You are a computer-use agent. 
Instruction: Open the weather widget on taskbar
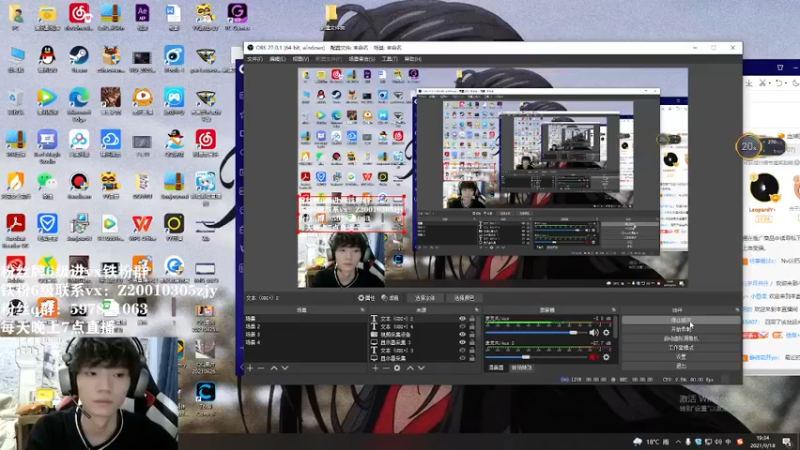click(649, 442)
